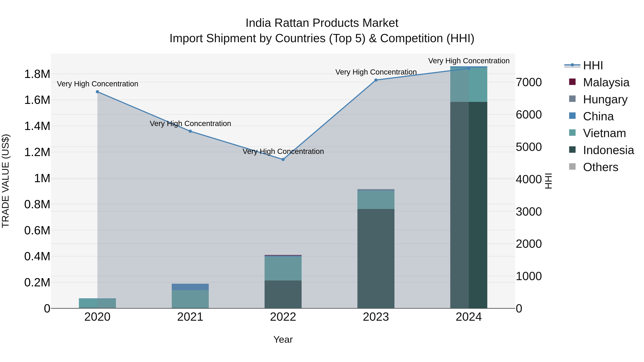This screenshot has width=644, height=362.
Task: Click the 4000 HHI axis tick label
Action: pos(529,179)
